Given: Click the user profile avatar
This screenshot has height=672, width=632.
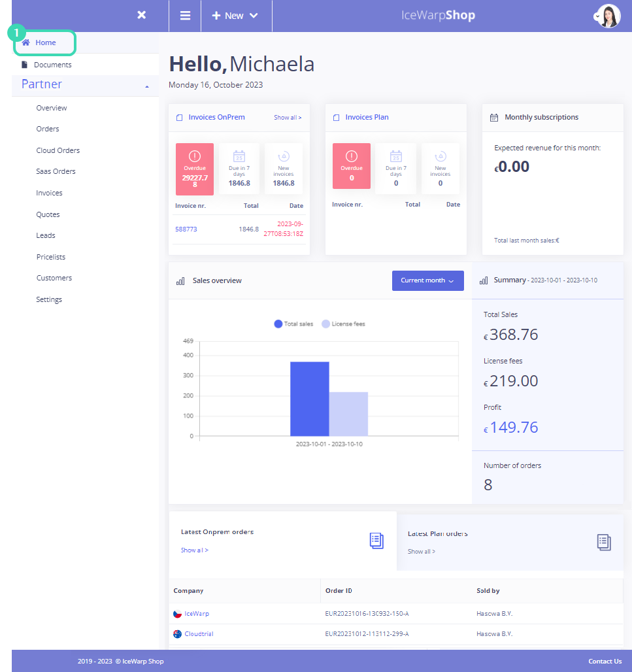Looking at the screenshot, I should pyautogui.click(x=608, y=16).
